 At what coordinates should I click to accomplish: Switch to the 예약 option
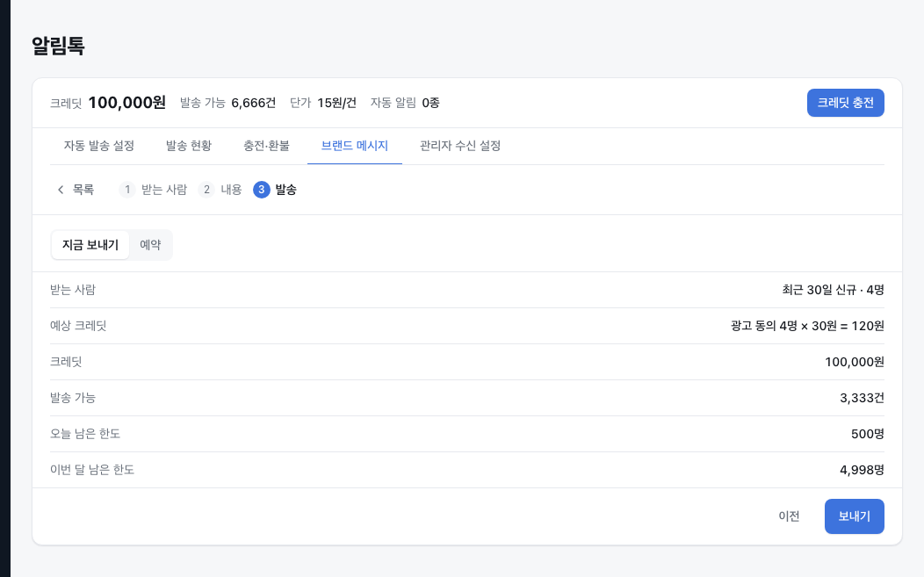[150, 245]
